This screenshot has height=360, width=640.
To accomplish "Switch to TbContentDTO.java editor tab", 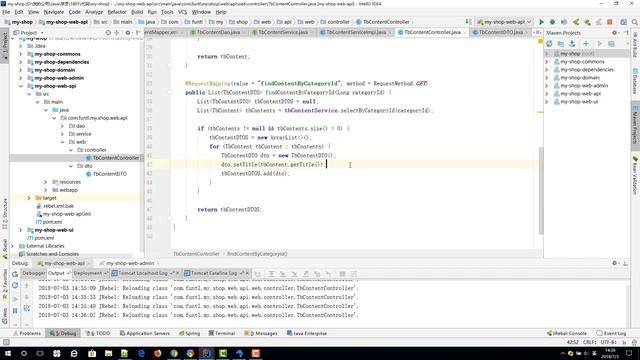I will point(501,32).
